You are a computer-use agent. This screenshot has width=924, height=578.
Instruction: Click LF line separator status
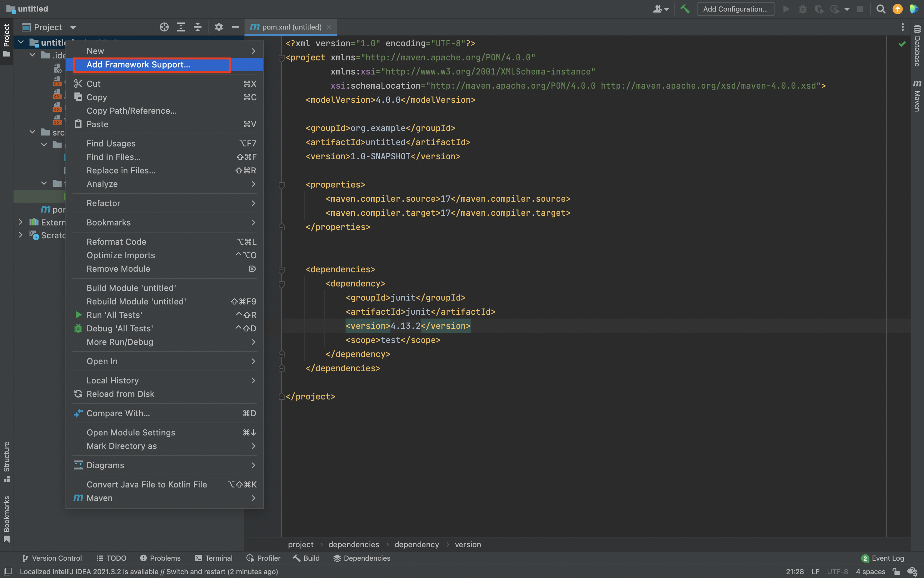(x=816, y=572)
